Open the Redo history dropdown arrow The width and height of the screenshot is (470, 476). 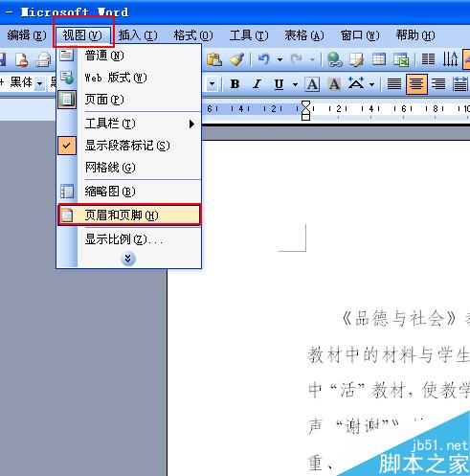coord(313,59)
